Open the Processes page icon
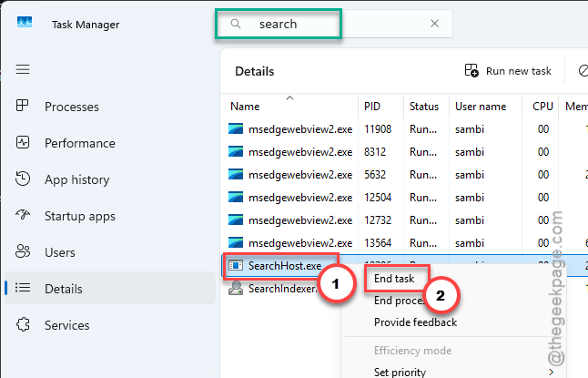 point(22,106)
